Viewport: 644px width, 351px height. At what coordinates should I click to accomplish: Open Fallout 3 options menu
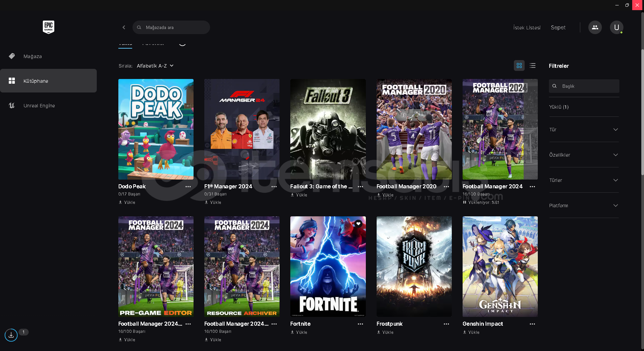click(360, 187)
